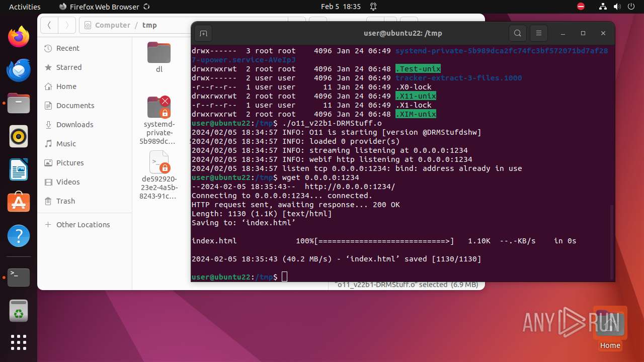Open Activities overview
This screenshot has height=362, width=644.
coord(25,7)
